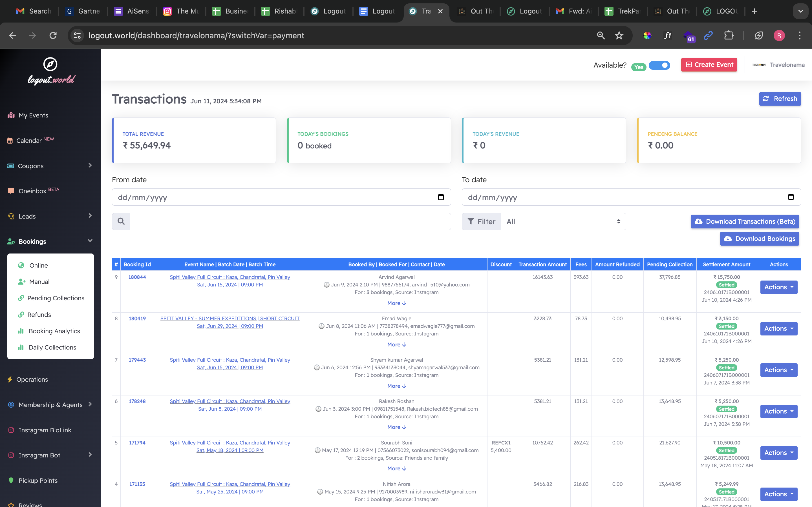Open Instagram BioLink from the sidebar
812x507 pixels.
click(45, 430)
